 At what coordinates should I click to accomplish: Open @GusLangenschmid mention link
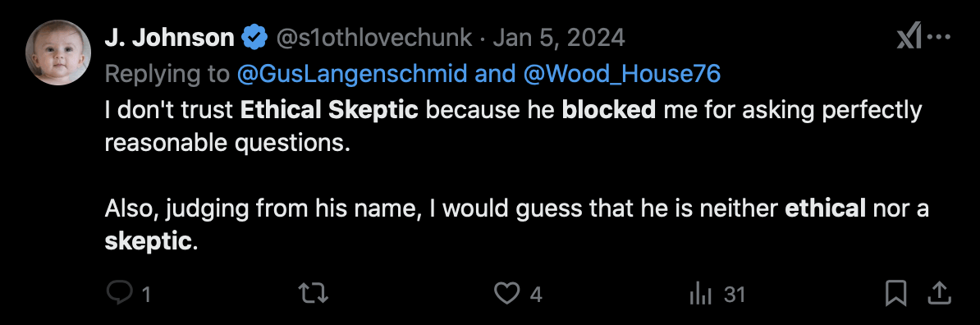tap(352, 74)
